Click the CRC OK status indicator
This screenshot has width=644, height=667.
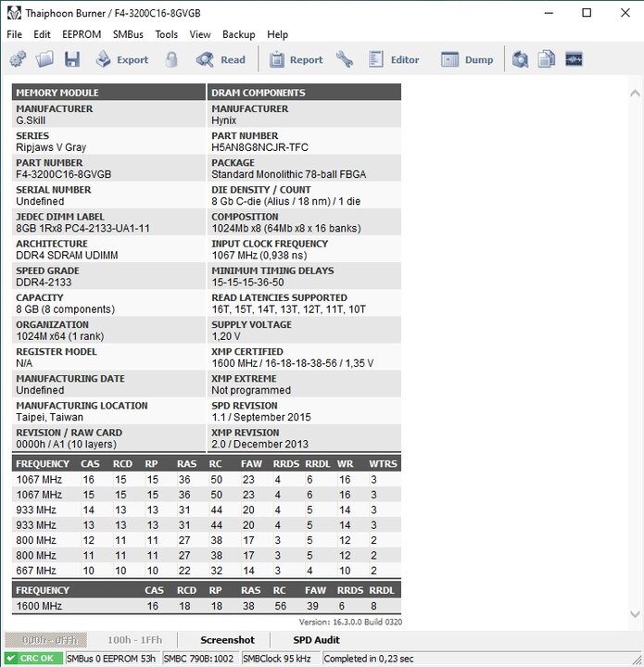(x=33, y=658)
